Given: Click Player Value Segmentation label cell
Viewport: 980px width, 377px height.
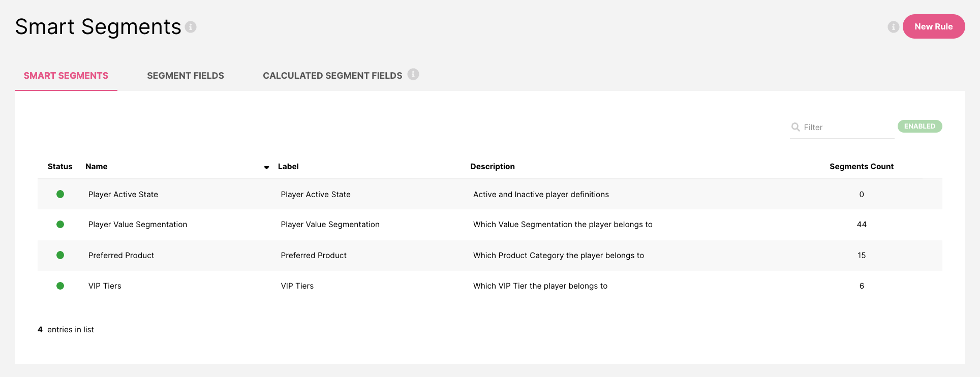Looking at the screenshot, I should click(x=330, y=224).
